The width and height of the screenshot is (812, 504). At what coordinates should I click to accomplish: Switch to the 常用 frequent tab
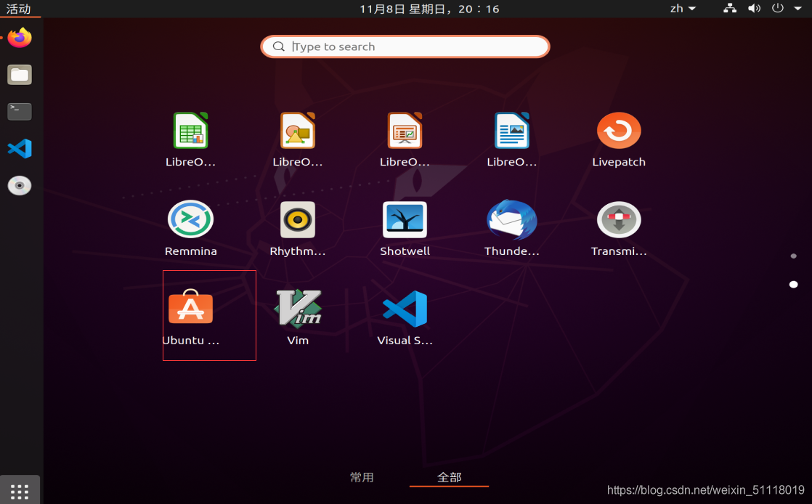click(x=362, y=477)
